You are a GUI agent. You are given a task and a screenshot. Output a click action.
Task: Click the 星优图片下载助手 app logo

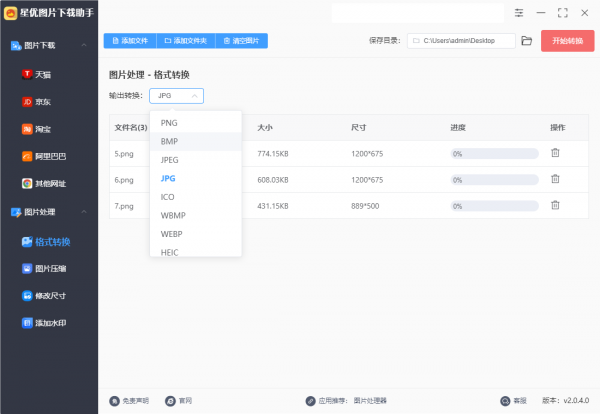(x=10, y=13)
